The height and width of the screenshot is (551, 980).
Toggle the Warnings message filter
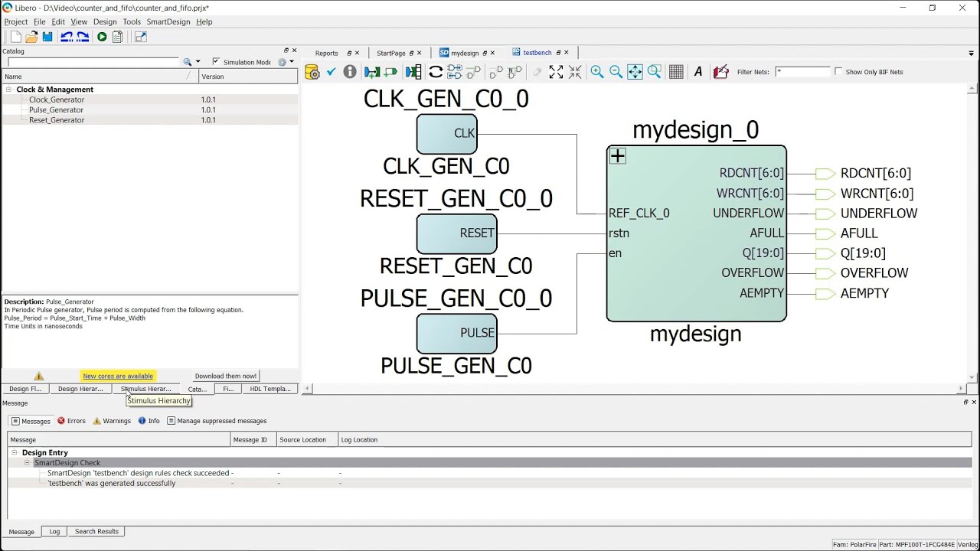112,421
